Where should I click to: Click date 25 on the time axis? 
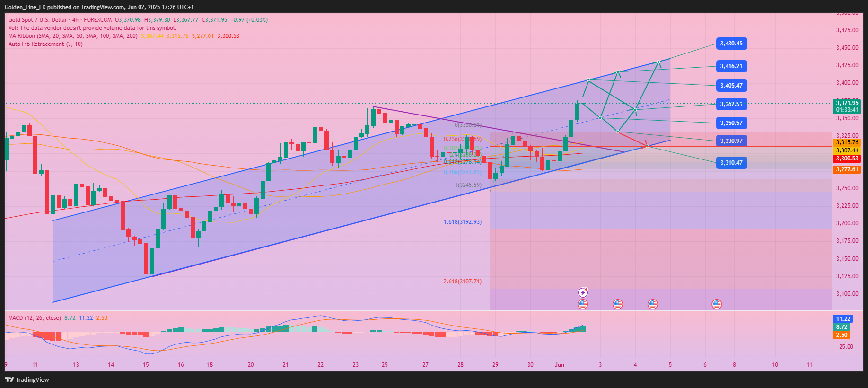[x=385, y=365]
